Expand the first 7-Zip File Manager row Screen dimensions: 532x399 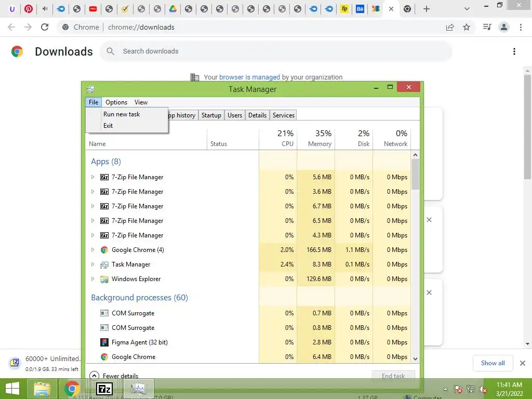click(x=92, y=177)
